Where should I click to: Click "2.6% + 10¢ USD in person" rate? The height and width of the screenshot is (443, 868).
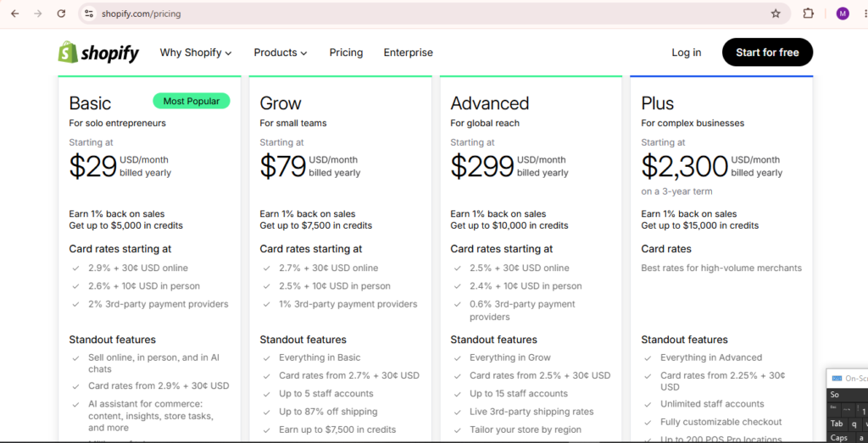(144, 286)
